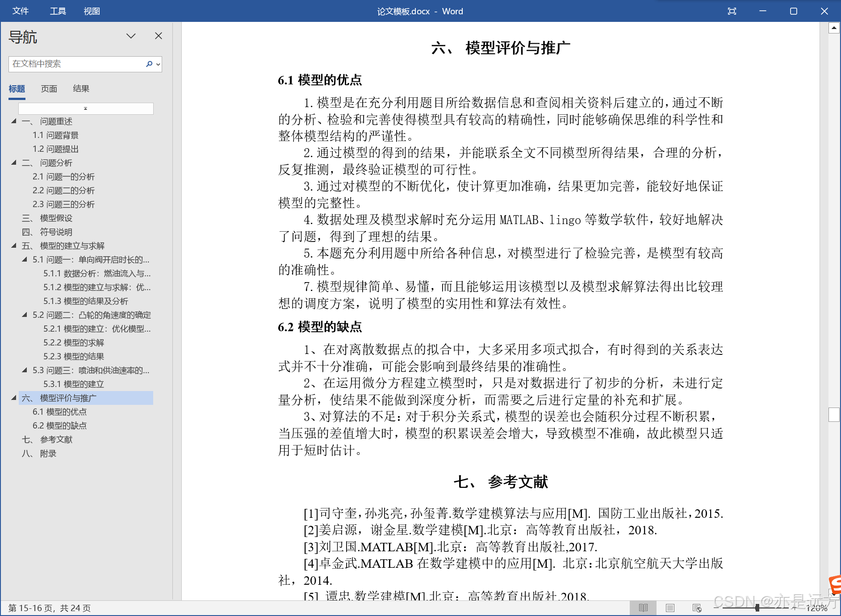Switch to Web Layout view icon
841x616 pixels.
click(697, 608)
